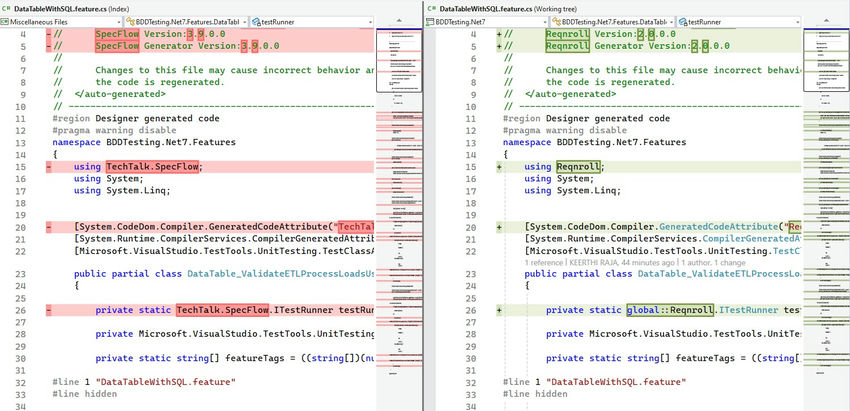The height and width of the screenshot is (411, 850).
Task: Click the minus marker beside left line 20
Action: tap(48, 227)
